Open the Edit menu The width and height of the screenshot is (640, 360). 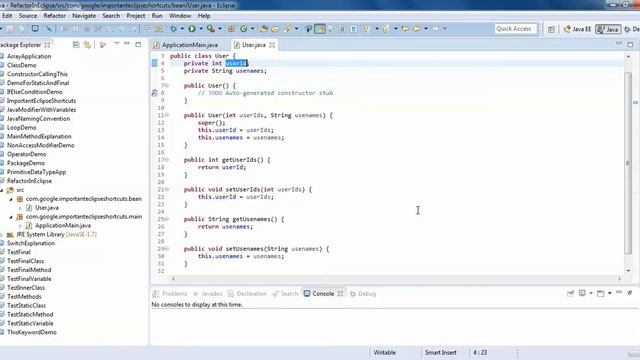tap(7, 16)
